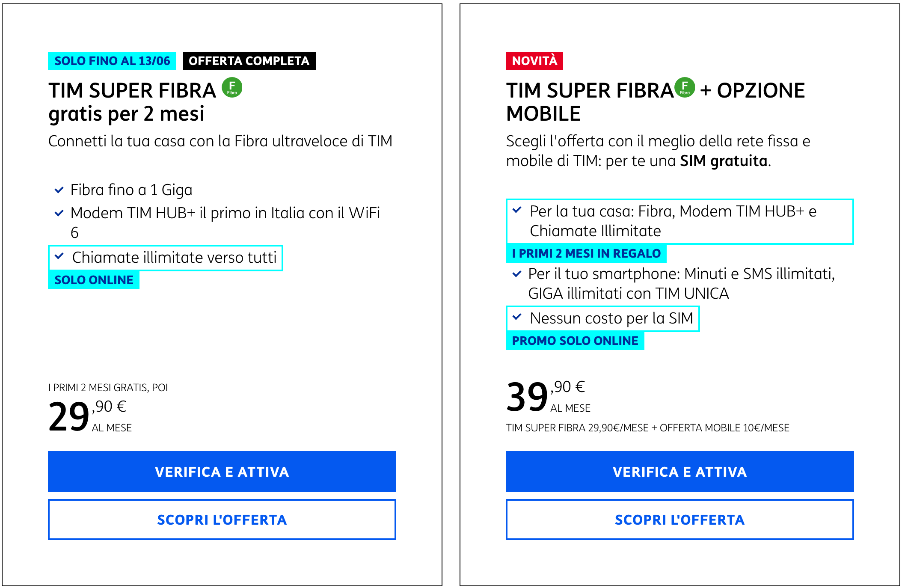The height and width of the screenshot is (588, 902).
Task: Click the PROMO SOLO ONLINE label
Action: [575, 341]
